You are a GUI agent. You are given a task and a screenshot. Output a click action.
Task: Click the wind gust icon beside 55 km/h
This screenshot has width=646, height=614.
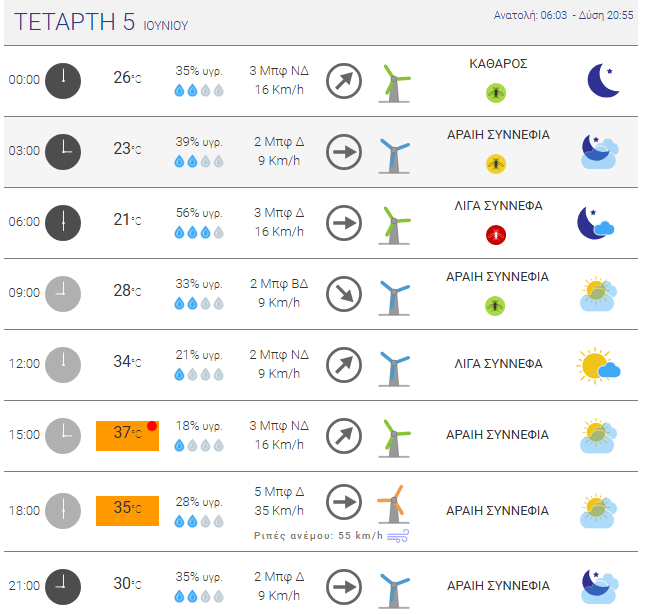[x=398, y=536]
